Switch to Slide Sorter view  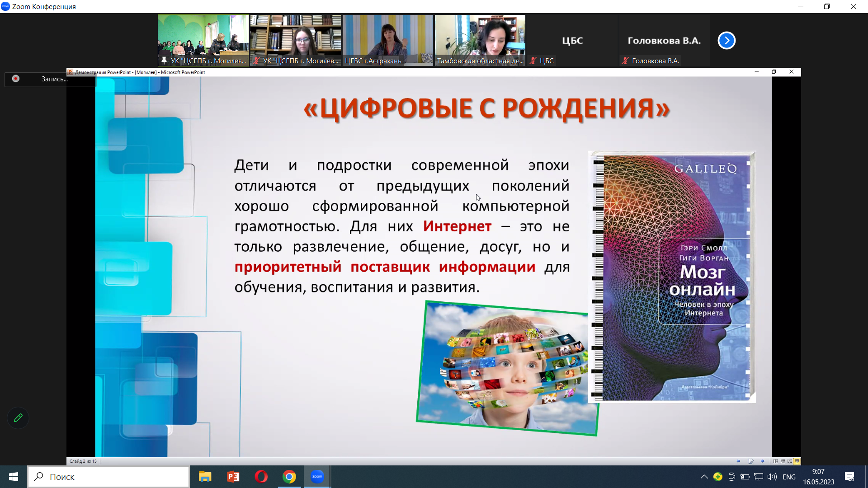(783, 461)
